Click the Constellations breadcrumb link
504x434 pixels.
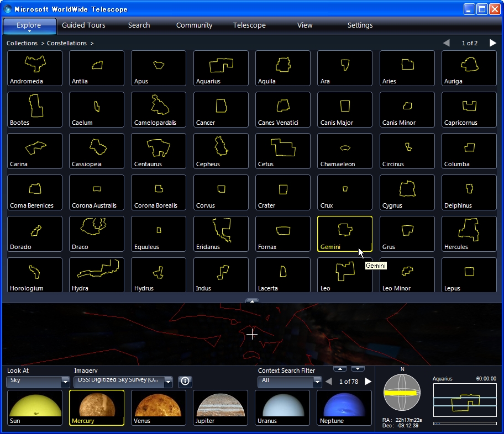coord(66,43)
